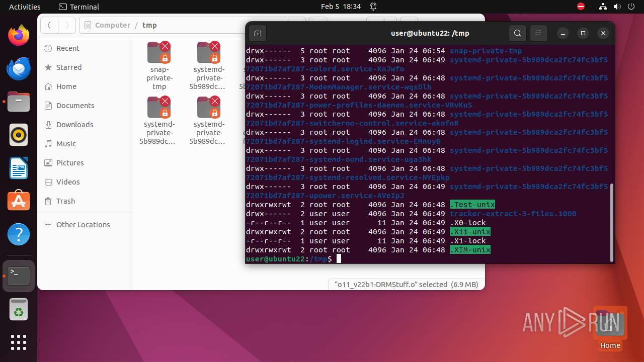Go to Pictures in Files sidebar

tap(85, 163)
